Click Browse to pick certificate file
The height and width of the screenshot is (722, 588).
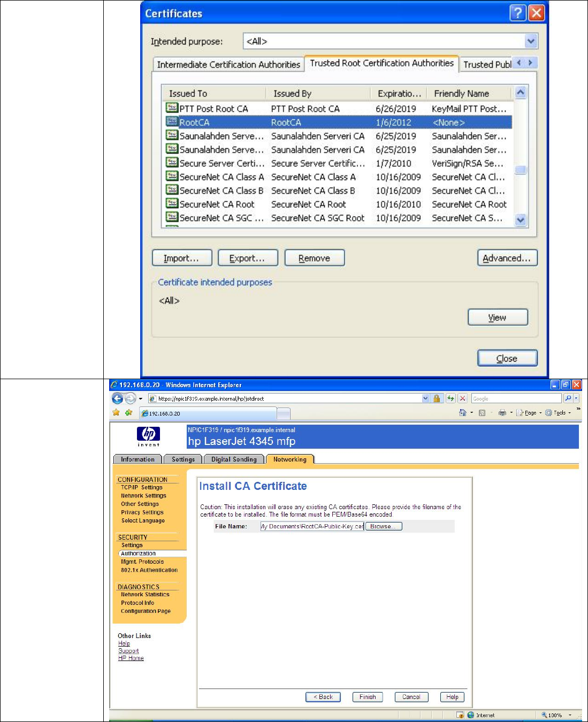tap(384, 526)
